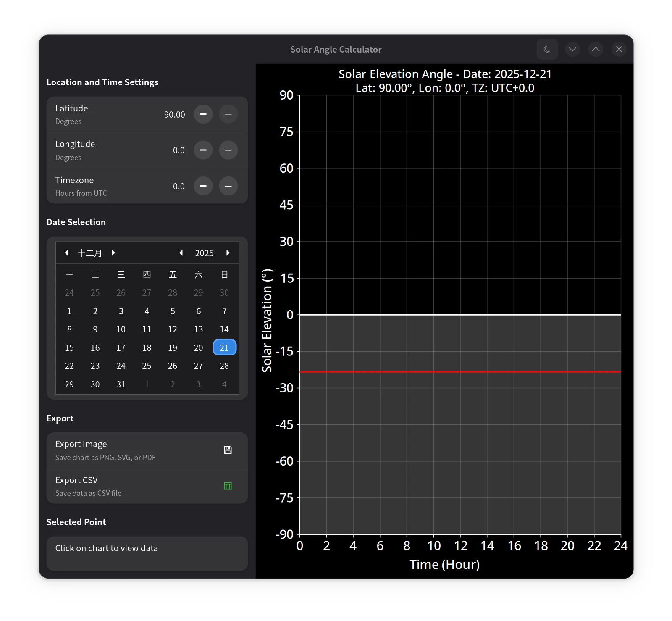Decrease the Longitude value with minus button
The width and height of the screenshot is (672, 621).
coord(203,150)
